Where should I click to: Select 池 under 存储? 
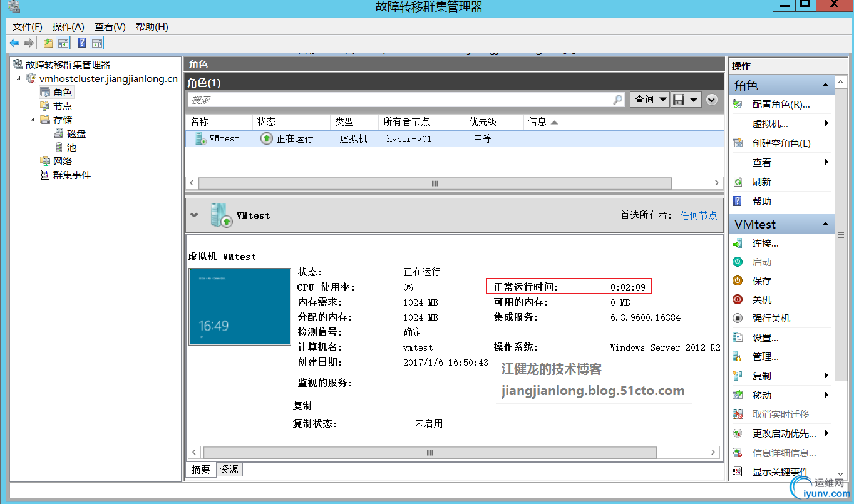pyautogui.click(x=71, y=147)
